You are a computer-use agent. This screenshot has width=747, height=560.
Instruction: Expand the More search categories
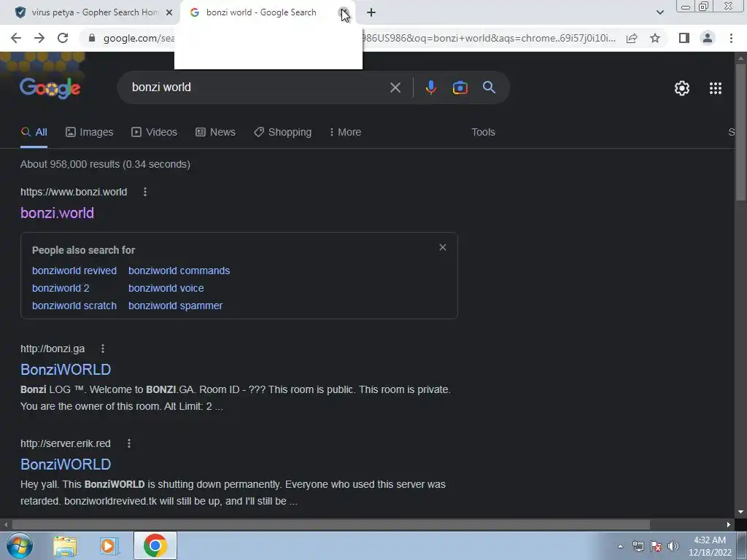coord(345,133)
